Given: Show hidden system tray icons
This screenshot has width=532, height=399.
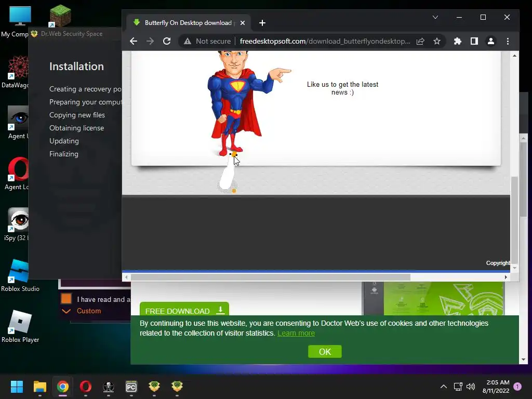Looking at the screenshot, I should click(x=444, y=387).
